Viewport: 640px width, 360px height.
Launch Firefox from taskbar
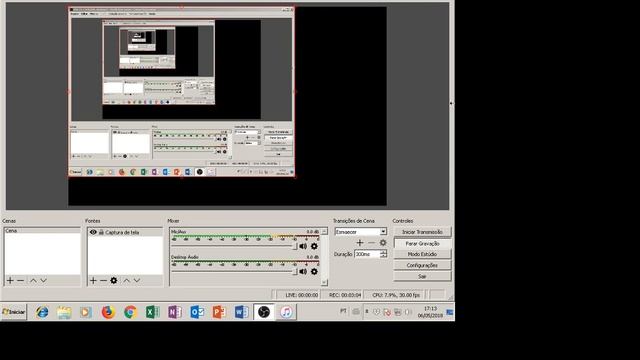[108, 312]
